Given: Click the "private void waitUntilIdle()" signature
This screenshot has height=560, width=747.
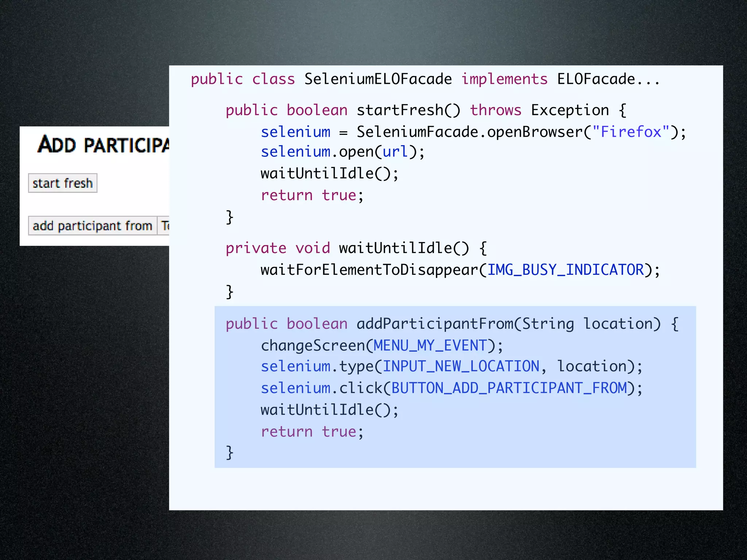Looking at the screenshot, I should (x=356, y=249).
